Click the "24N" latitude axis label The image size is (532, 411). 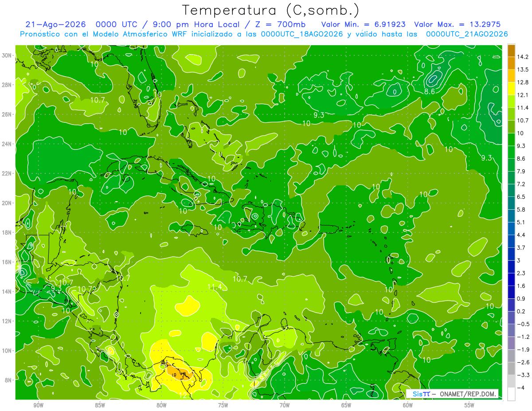pyautogui.click(x=7, y=144)
